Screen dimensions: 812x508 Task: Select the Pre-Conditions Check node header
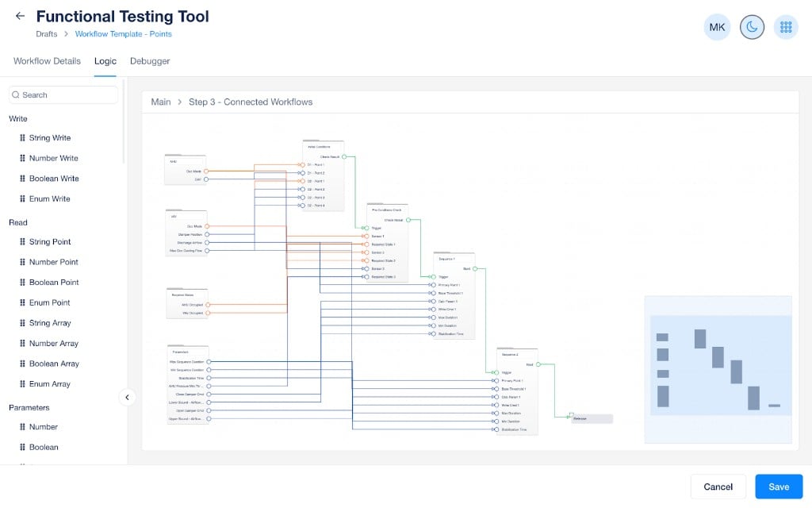387,210
